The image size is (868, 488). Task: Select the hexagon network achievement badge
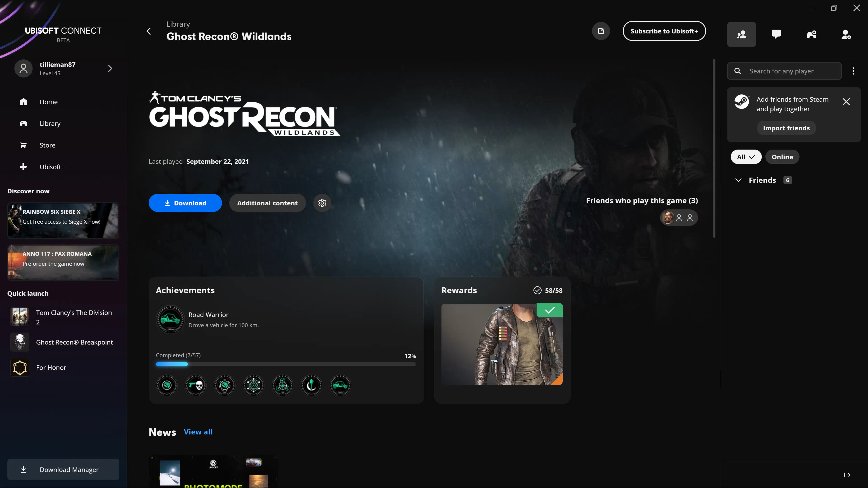coord(253,385)
